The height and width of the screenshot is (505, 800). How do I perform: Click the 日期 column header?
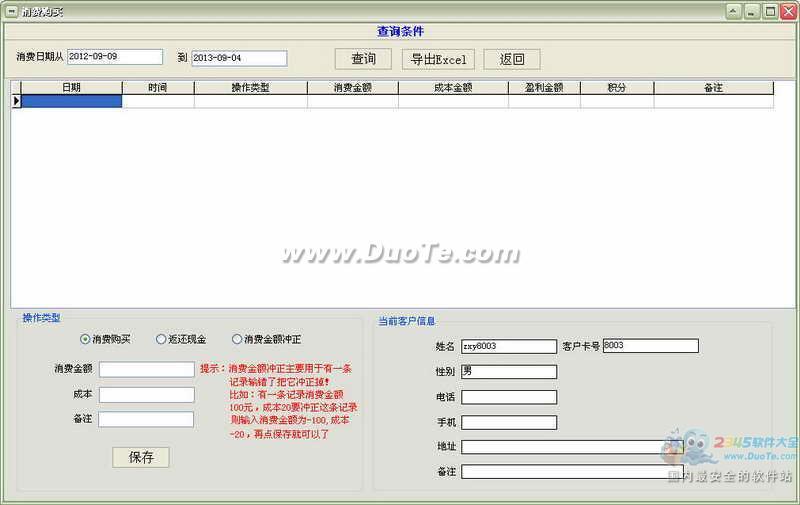(71, 88)
